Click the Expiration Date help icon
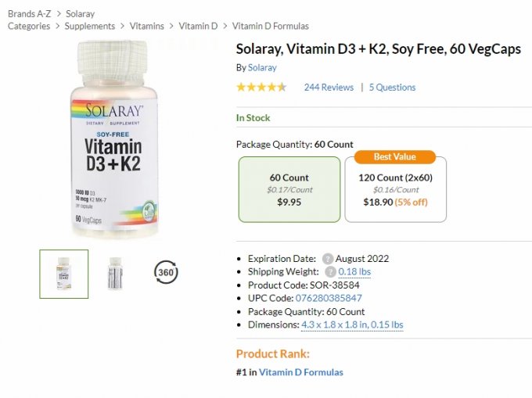The width and height of the screenshot is (532, 398). pos(328,259)
